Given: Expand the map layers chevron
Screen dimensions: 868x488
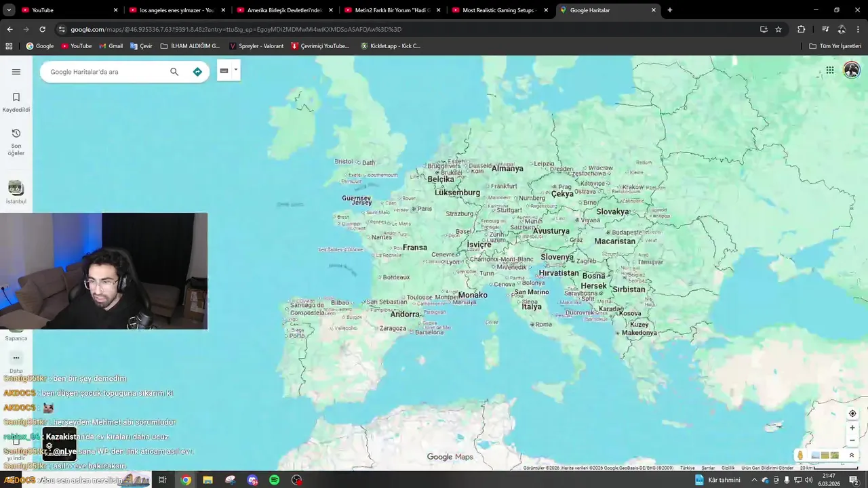Looking at the screenshot, I should (852, 455).
